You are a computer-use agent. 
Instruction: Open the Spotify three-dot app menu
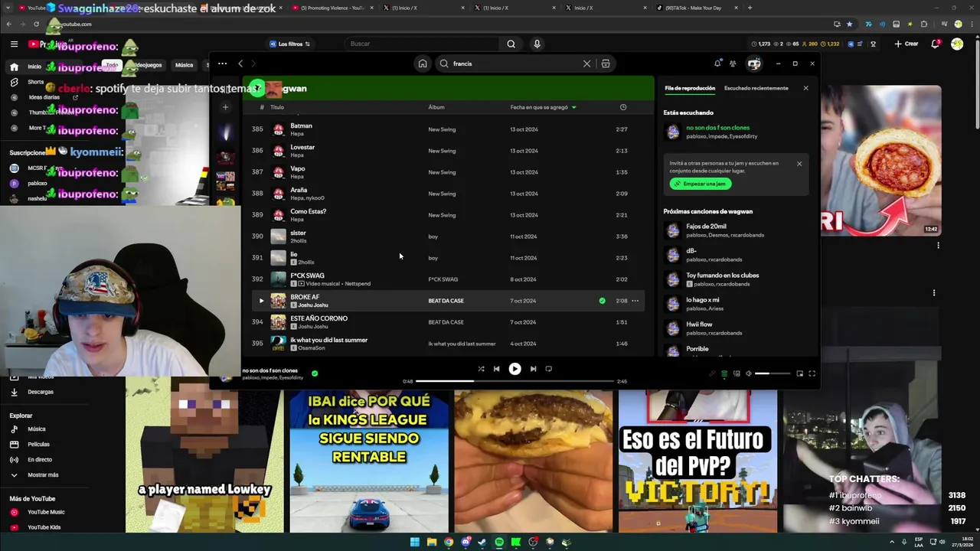point(222,64)
